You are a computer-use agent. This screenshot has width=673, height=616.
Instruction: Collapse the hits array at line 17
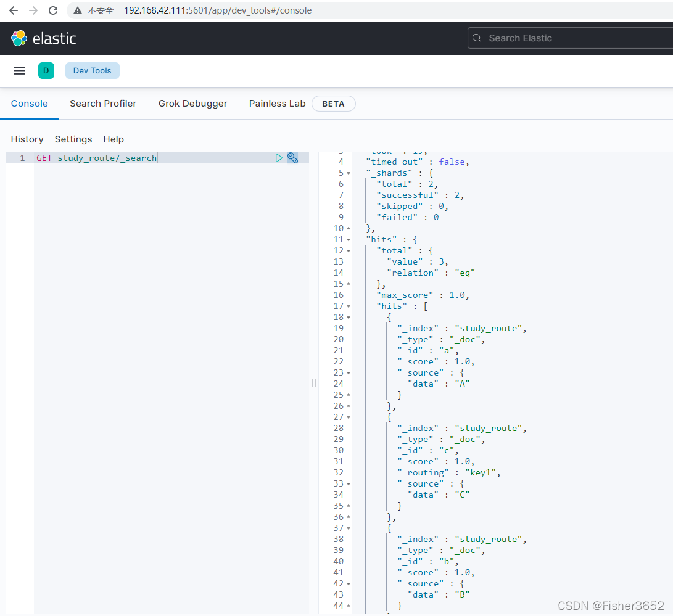point(349,306)
